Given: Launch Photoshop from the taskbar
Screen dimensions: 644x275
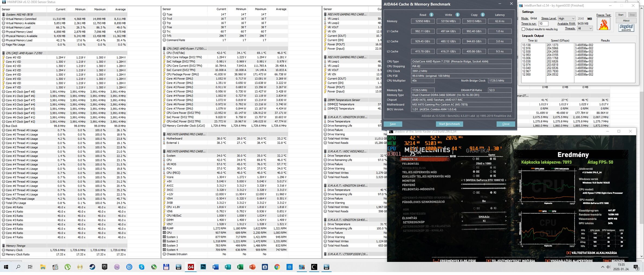Looking at the screenshot, I should (203, 267).
